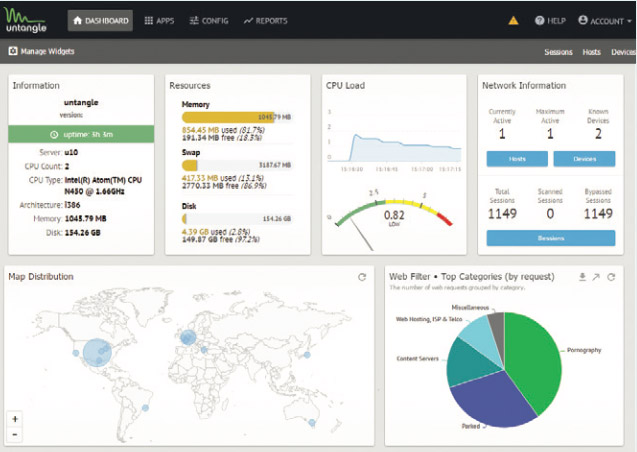Image resolution: width=637 pixels, height=452 pixels.
Task: Click the Server name u10
Action: (72, 152)
